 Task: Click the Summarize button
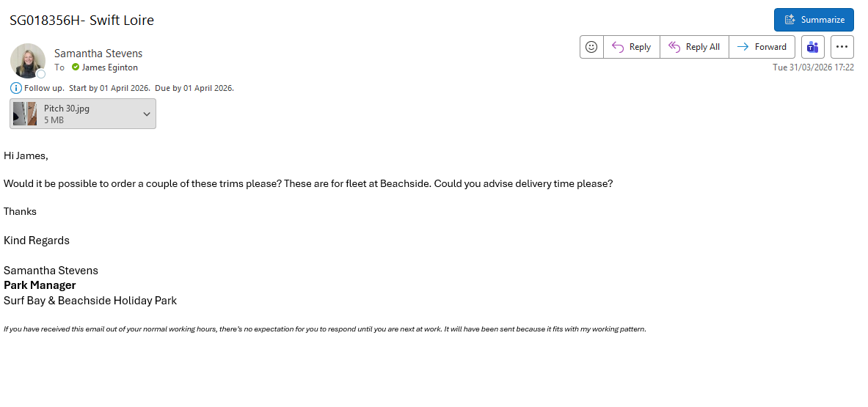coord(814,20)
